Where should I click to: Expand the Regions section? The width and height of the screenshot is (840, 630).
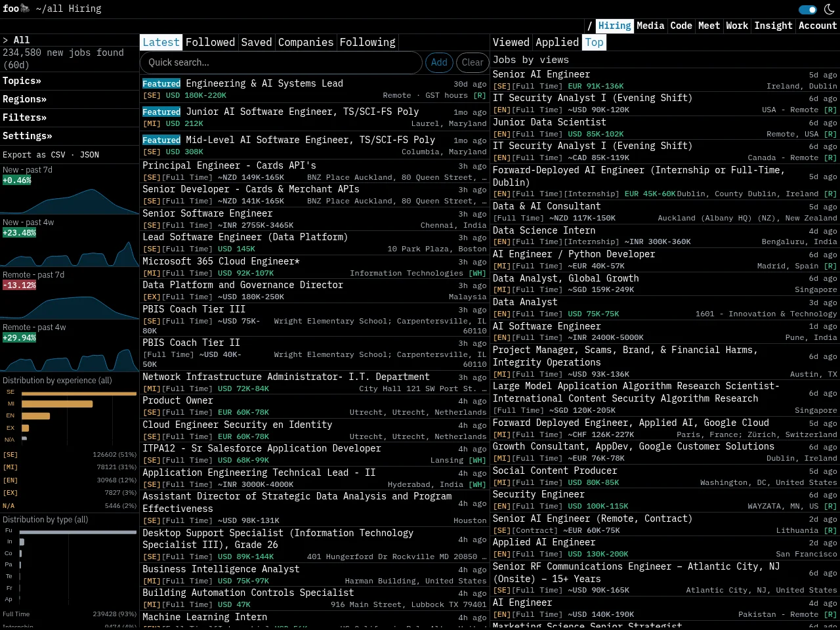click(24, 99)
